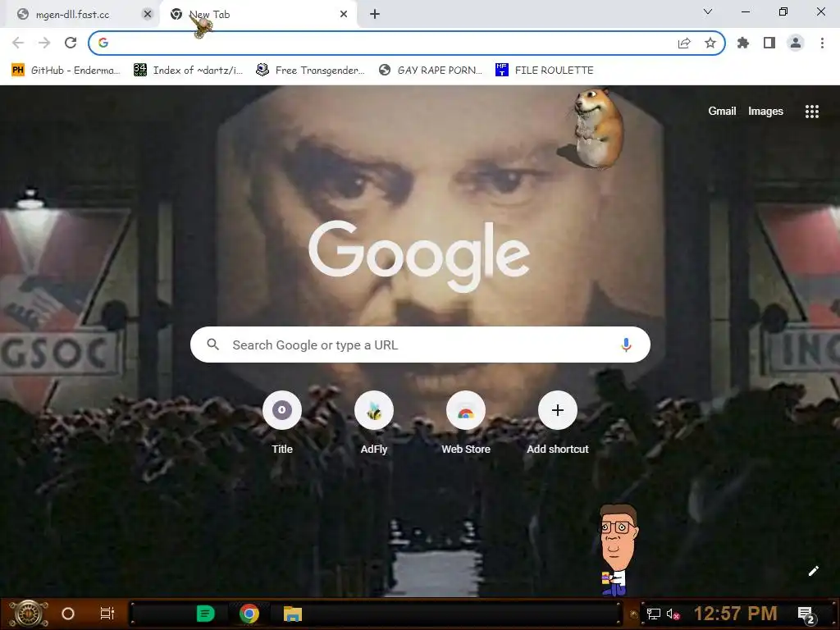The width and height of the screenshot is (840, 630).
Task: Close the New Tab tab
Action: [x=344, y=15]
